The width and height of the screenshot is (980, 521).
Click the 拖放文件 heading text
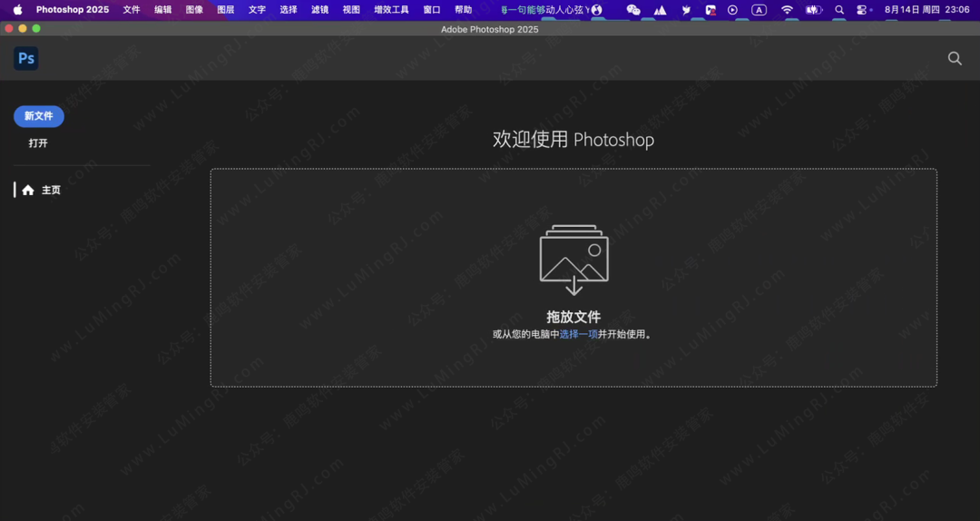[x=573, y=317]
